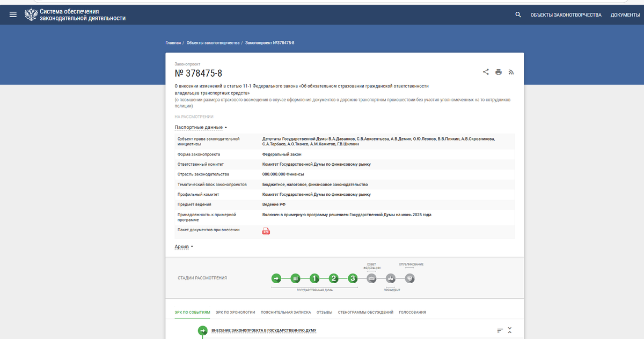Select second reading stage circle 2
644x339 pixels.
334,278
